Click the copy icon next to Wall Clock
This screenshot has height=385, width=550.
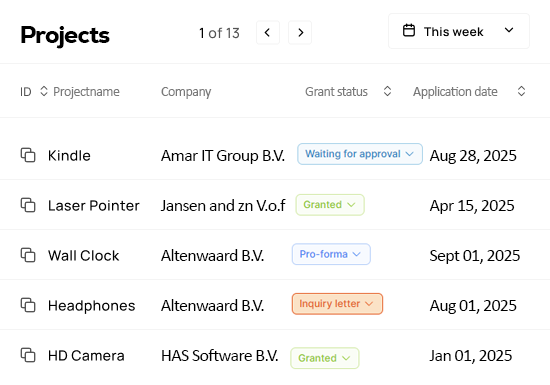pyautogui.click(x=28, y=255)
